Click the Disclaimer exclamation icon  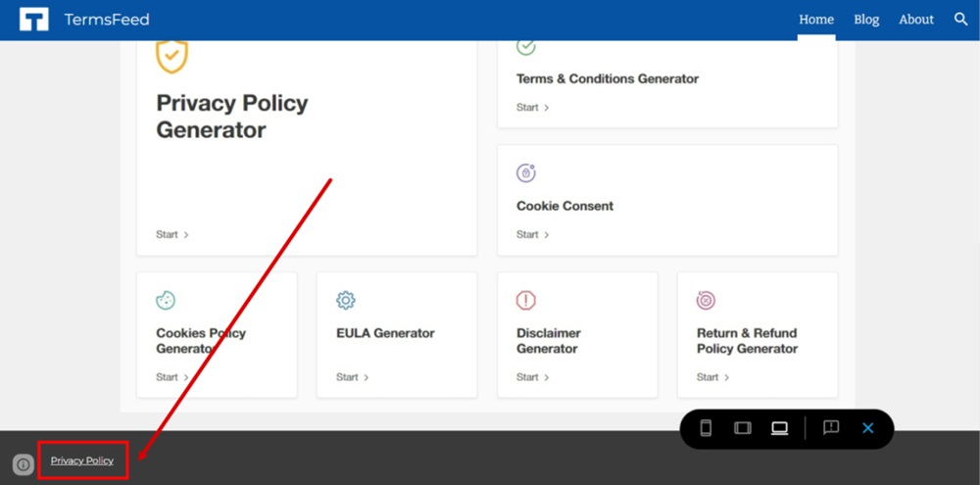click(x=526, y=300)
